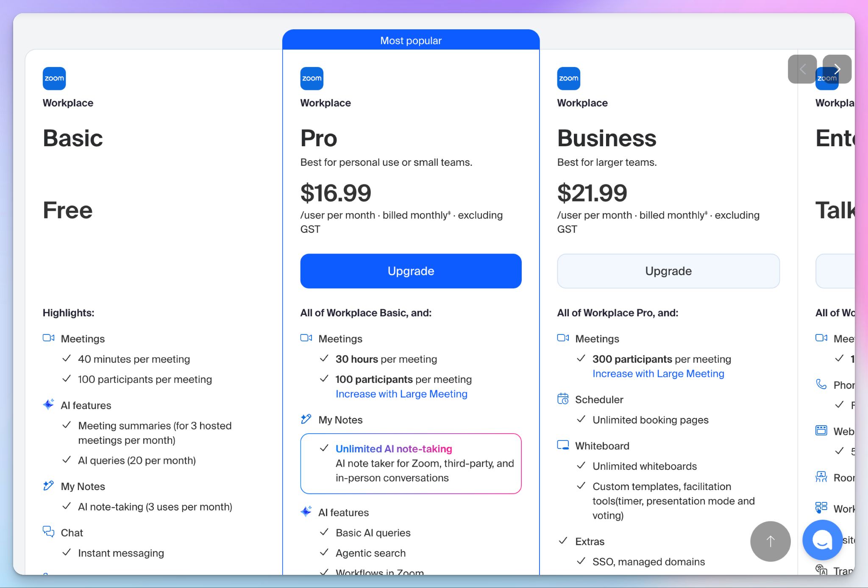The image size is (868, 588).
Task: Click the Basic plan heading
Action: click(x=73, y=138)
